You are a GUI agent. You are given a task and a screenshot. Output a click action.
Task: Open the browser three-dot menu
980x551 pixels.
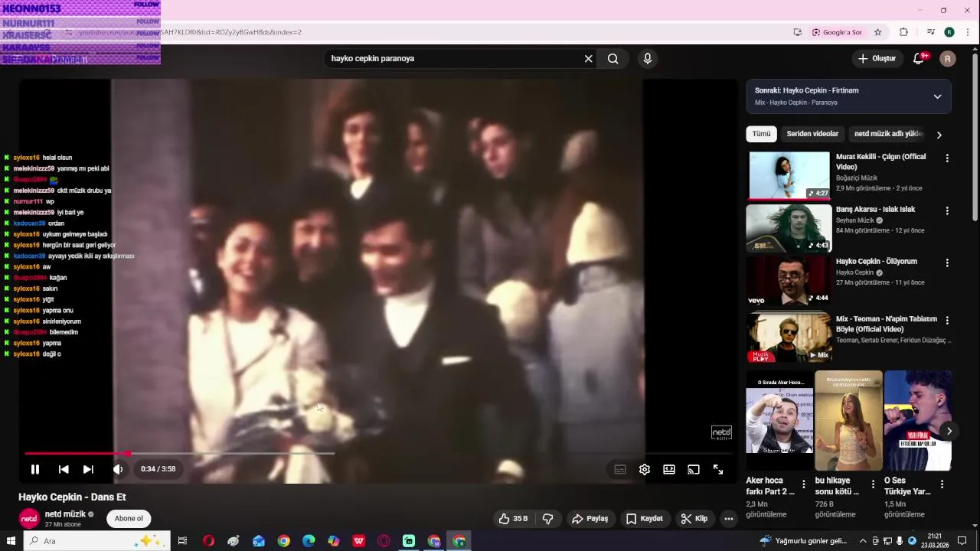[x=968, y=32]
